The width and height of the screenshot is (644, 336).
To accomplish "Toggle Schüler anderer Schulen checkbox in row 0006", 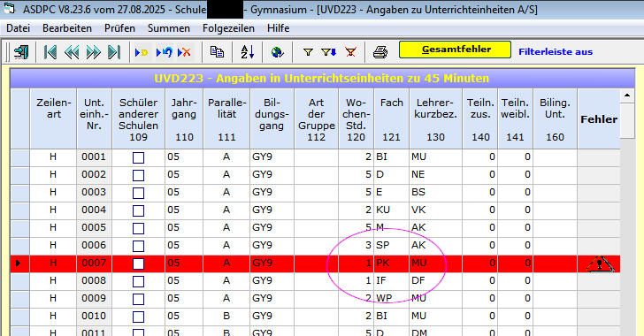I will (138, 246).
